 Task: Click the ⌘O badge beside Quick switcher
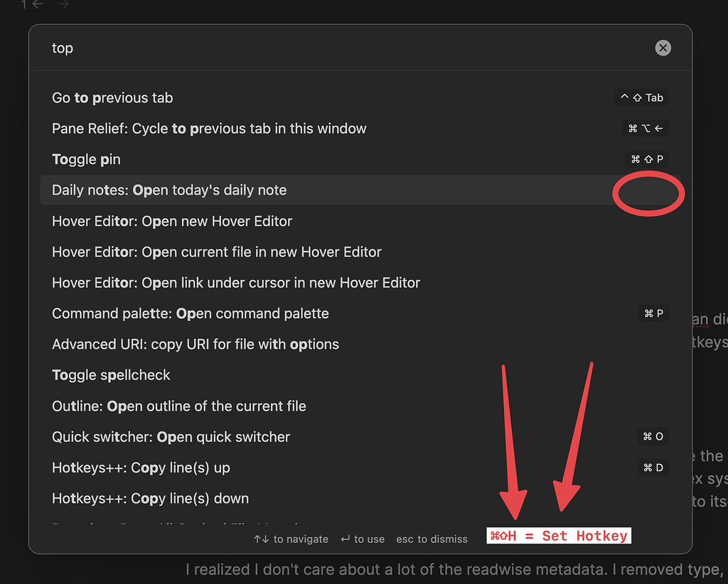pos(653,436)
